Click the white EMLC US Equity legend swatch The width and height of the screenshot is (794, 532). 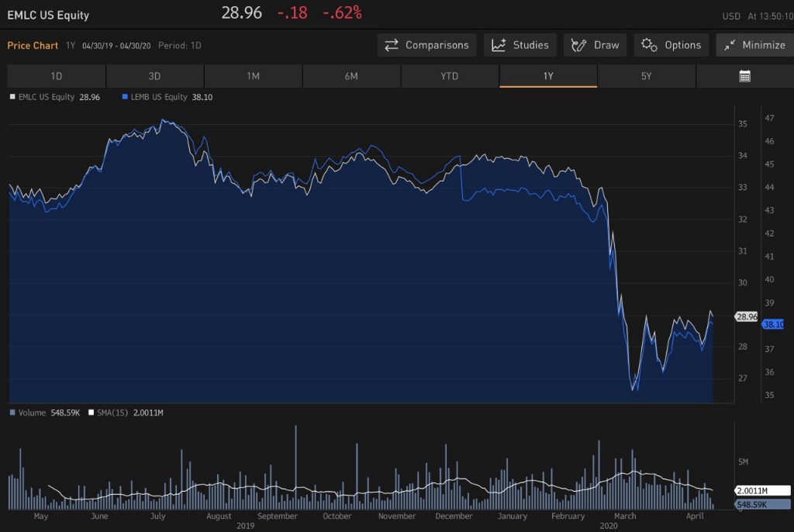12,97
